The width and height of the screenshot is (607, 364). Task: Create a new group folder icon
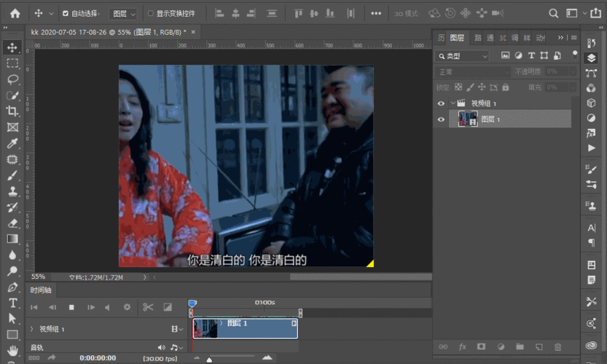point(520,347)
